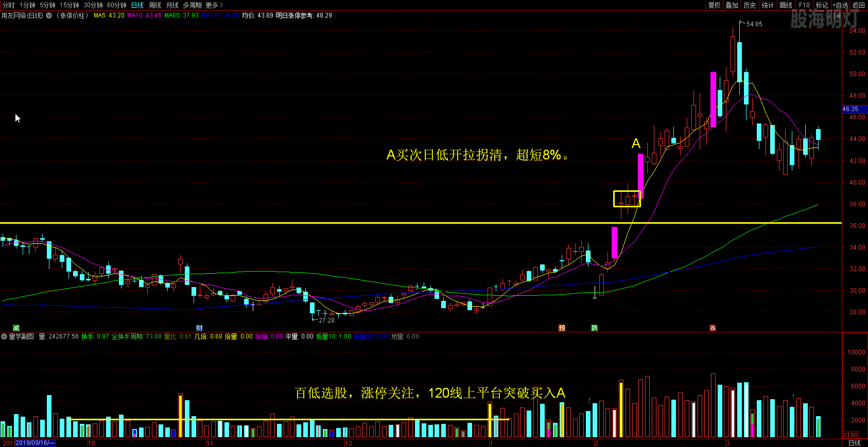Select the 30分钟 period tab
The height and width of the screenshot is (447, 868).
93,5
